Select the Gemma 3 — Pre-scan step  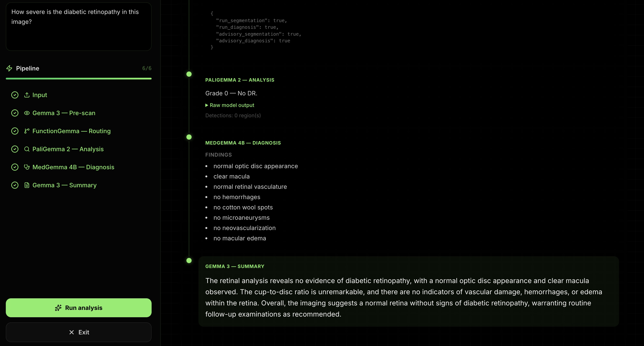click(64, 113)
